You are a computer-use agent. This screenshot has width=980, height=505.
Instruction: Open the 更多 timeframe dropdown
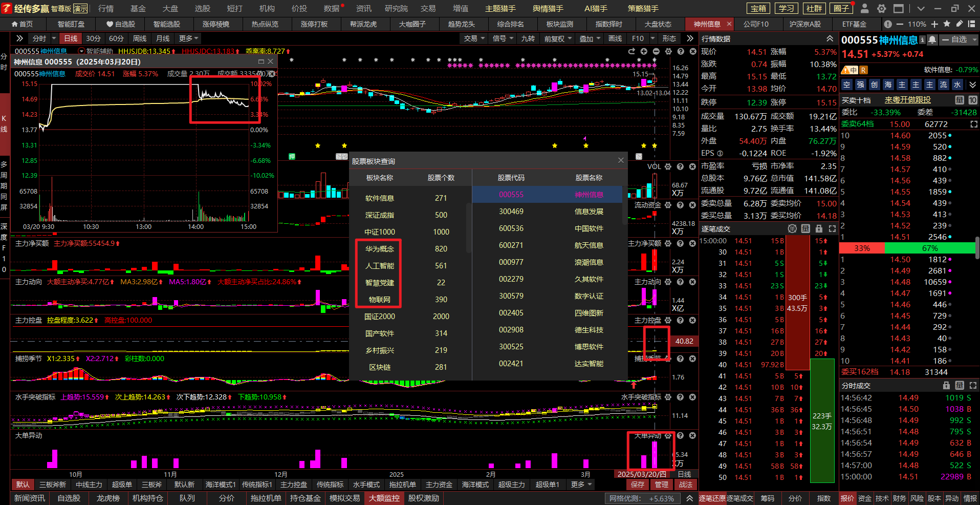point(189,38)
